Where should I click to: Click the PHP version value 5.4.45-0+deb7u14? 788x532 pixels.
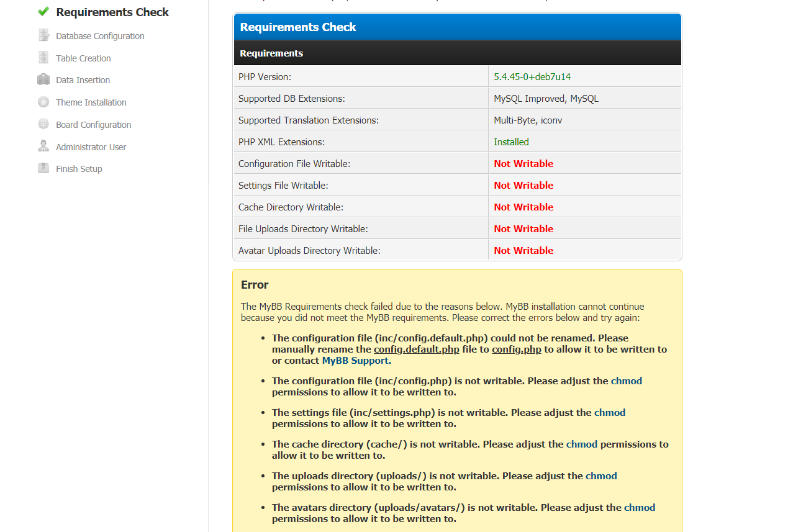(532, 77)
